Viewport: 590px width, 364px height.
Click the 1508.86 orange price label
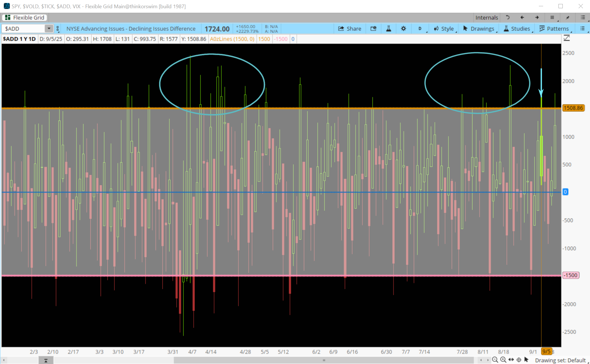click(573, 108)
